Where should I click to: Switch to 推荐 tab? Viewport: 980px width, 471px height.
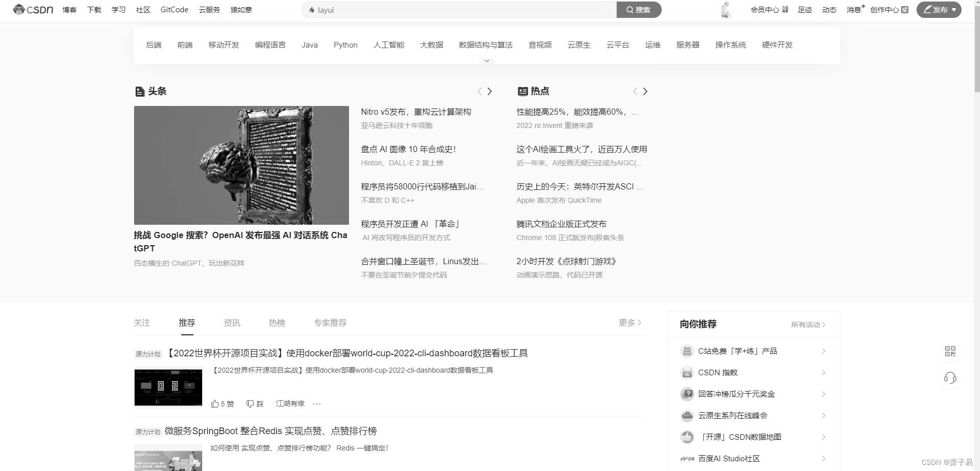point(187,323)
